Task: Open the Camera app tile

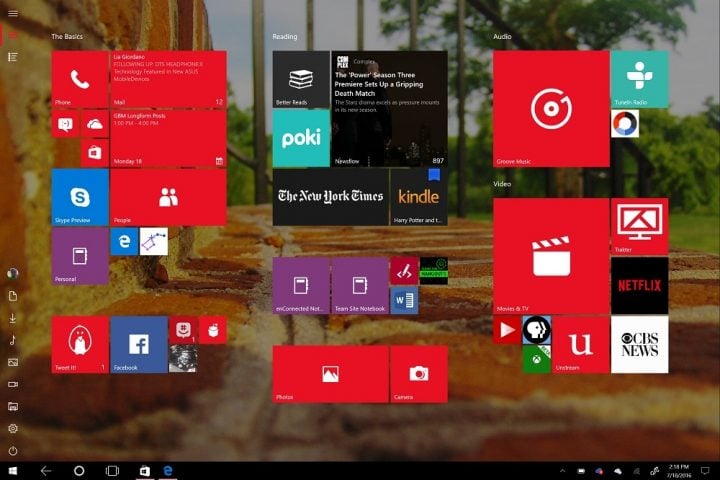Action: [418, 374]
